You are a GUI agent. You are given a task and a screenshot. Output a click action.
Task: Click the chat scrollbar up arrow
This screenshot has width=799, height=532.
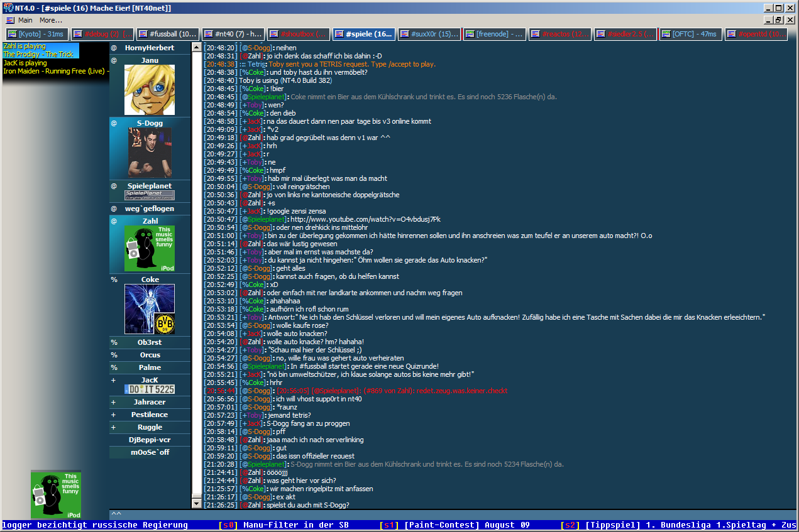196,48
